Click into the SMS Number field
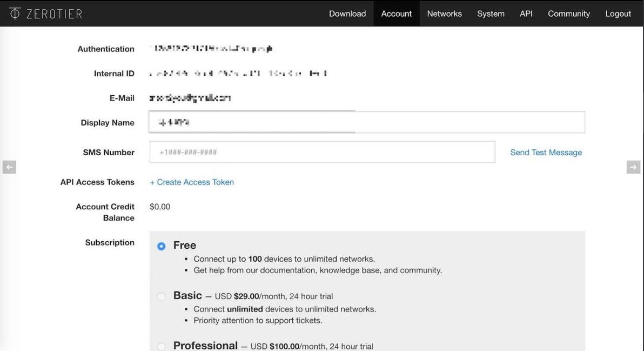Image resolution: width=644 pixels, height=351 pixels. (322, 152)
